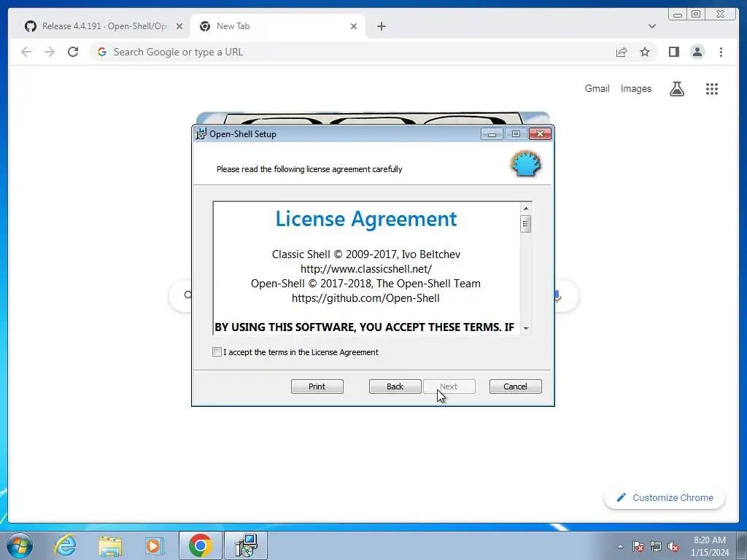Open Chrome tab search dropdown chevron
Screen dimensions: 747x560
(651, 26)
